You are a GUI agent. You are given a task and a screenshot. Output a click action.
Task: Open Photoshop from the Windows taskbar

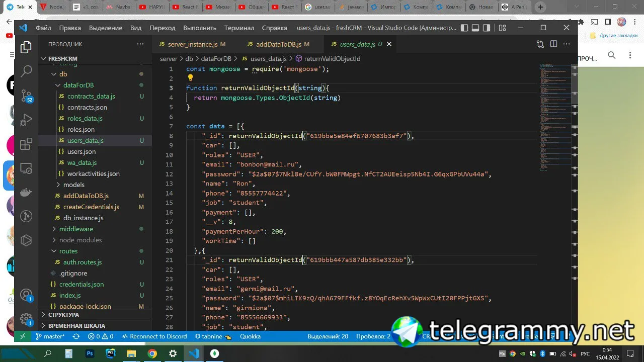(90, 353)
